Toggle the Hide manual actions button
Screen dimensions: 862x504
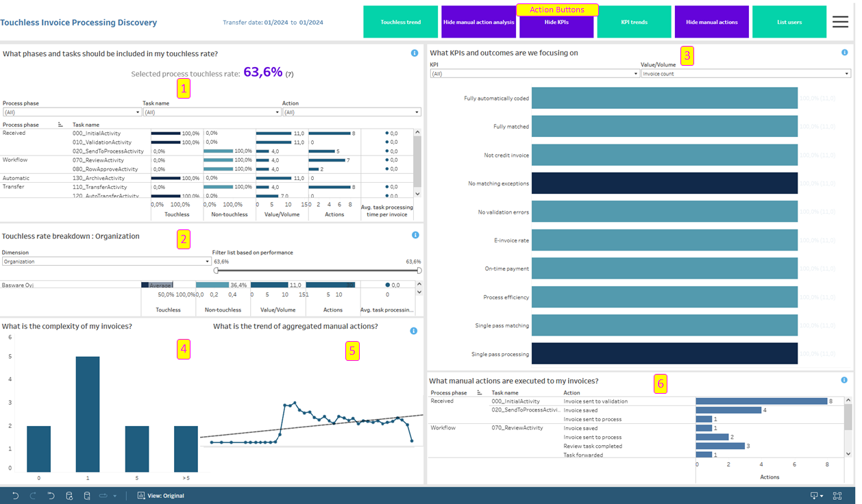pos(712,21)
